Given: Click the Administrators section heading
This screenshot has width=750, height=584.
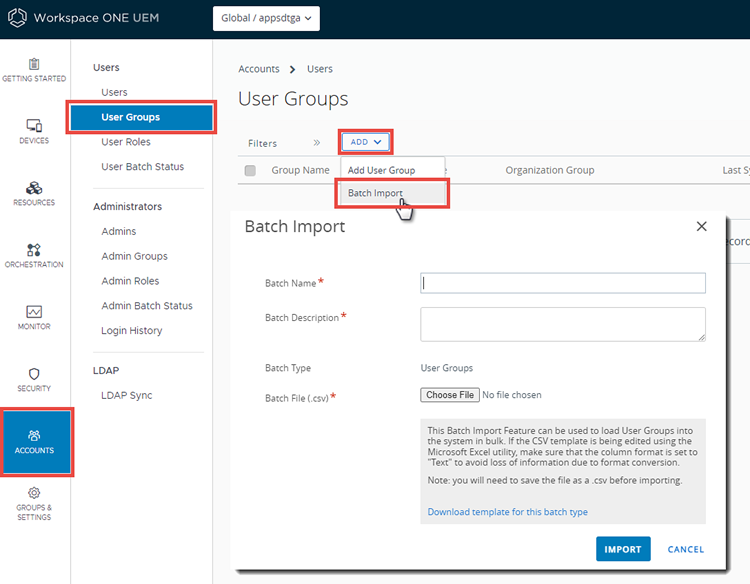Looking at the screenshot, I should [127, 207].
